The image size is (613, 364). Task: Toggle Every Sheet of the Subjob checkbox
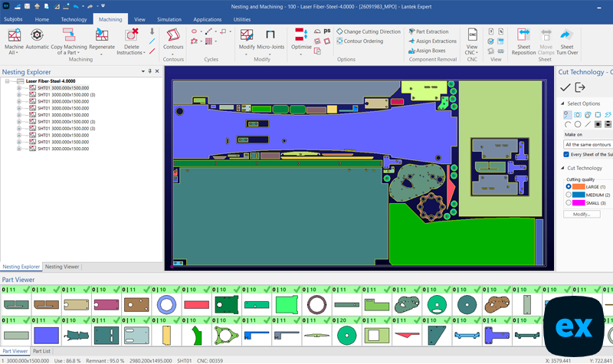point(566,155)
